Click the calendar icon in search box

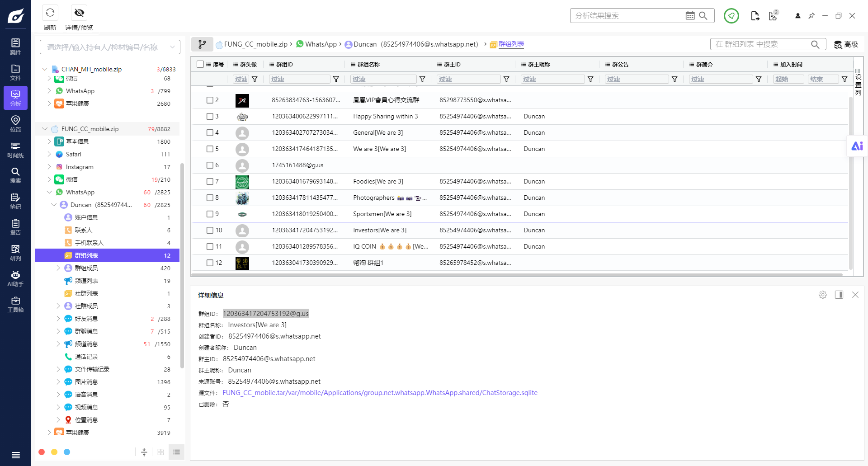pos(690,16)
